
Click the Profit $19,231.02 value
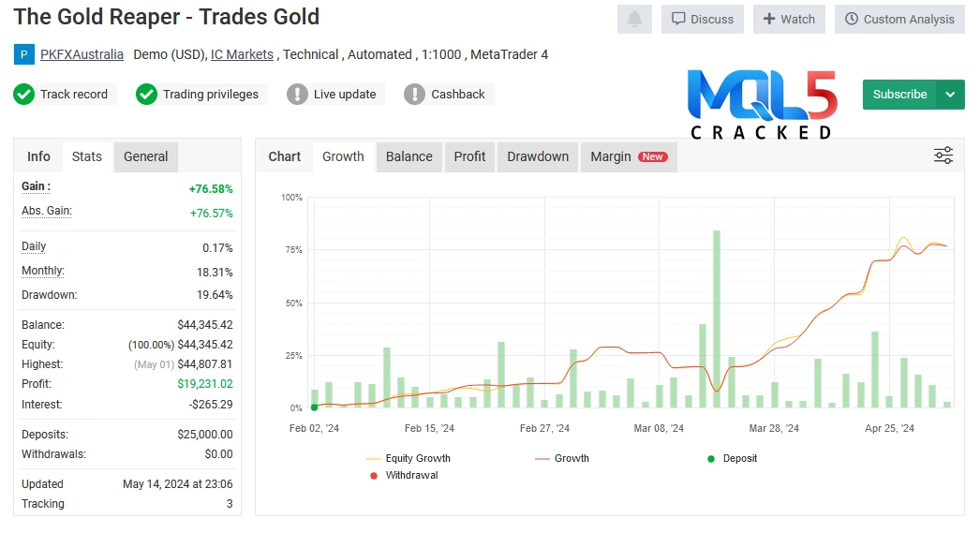[205, 384]
